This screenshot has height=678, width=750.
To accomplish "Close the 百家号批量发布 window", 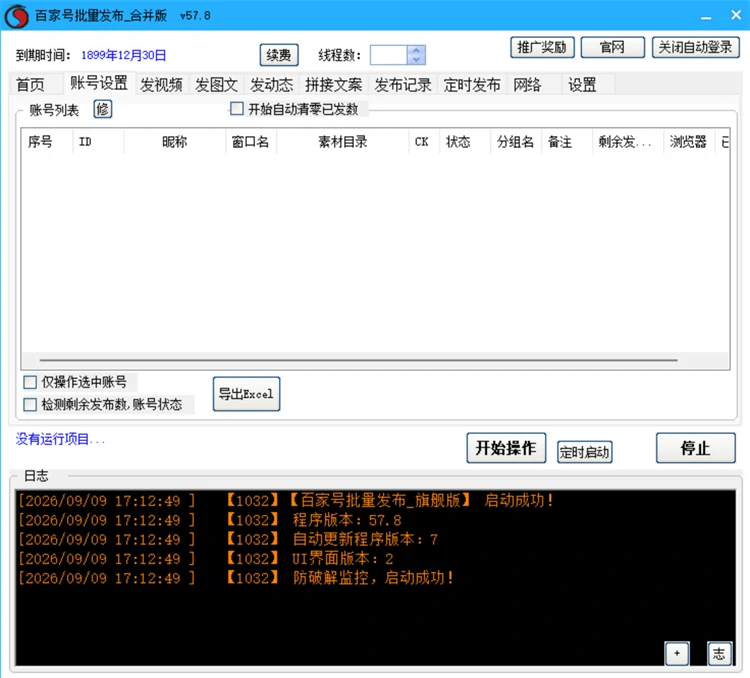I will coord(736,15).
